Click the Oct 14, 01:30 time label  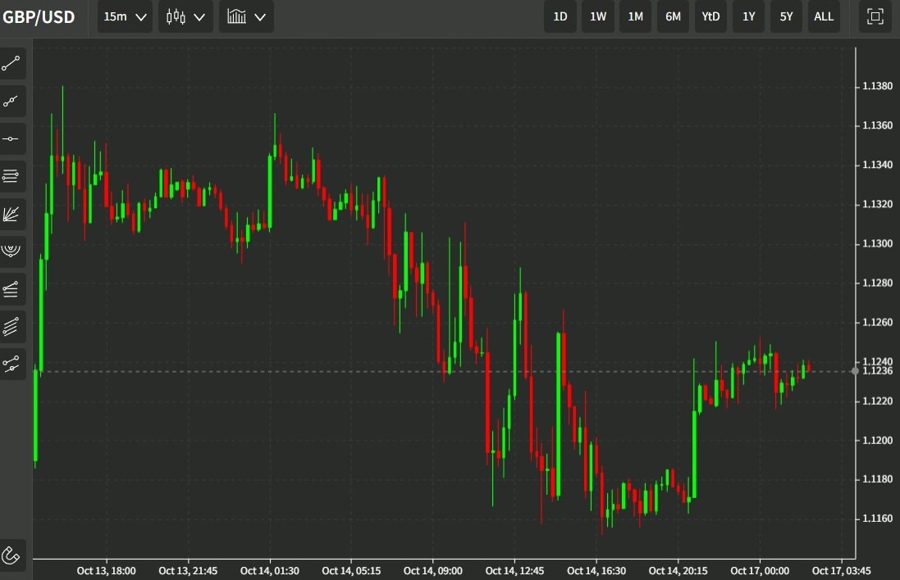pos(270,571)
